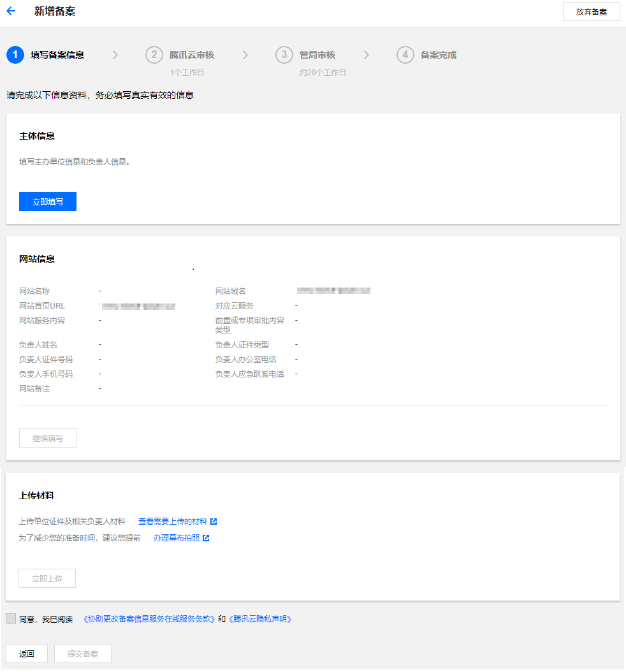Click external link icon beside 办理幕布拍照
This screenshot has height=672, width=626.
[206, 538]
